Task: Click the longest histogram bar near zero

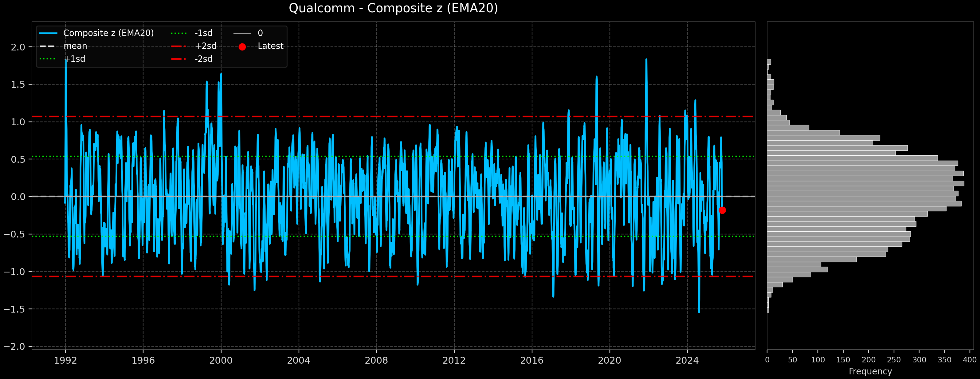Action: pyautogui.click(x=865, y=184)
